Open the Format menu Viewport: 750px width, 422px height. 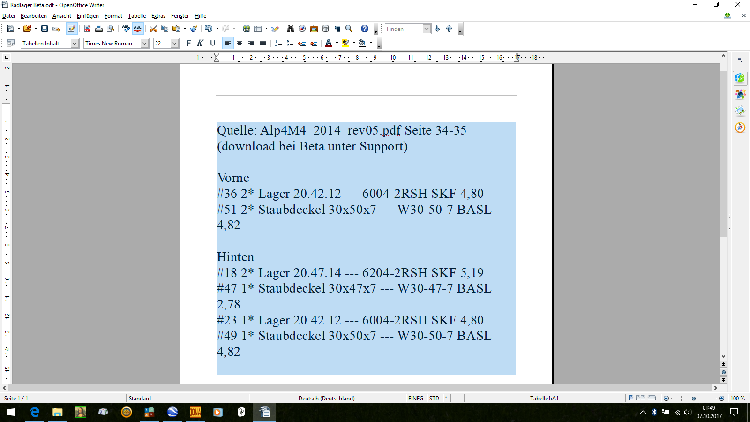113,16
